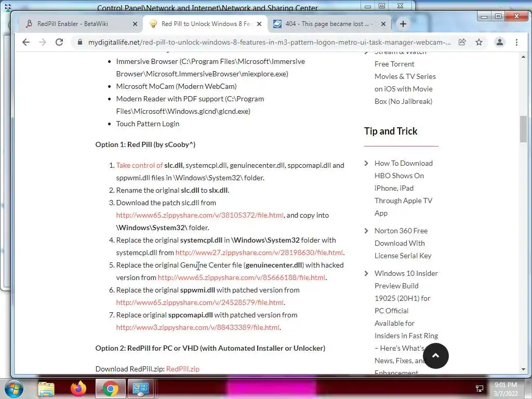Click the network tray icon
Screen dimensions: 532x399
[479, 389]
